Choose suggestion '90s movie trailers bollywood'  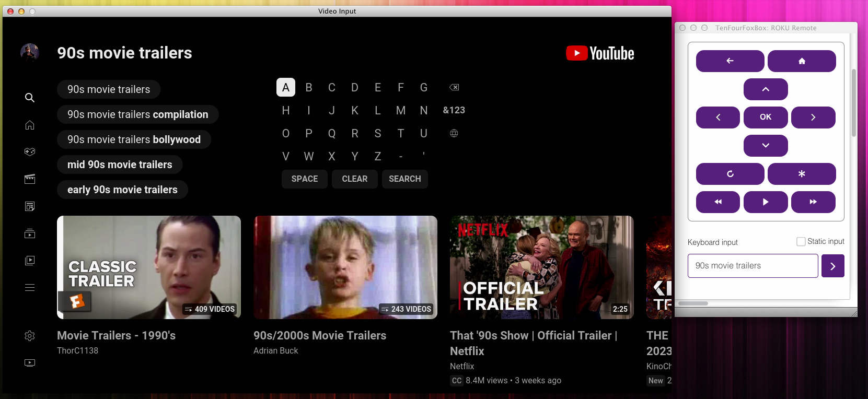coord(134,139)
